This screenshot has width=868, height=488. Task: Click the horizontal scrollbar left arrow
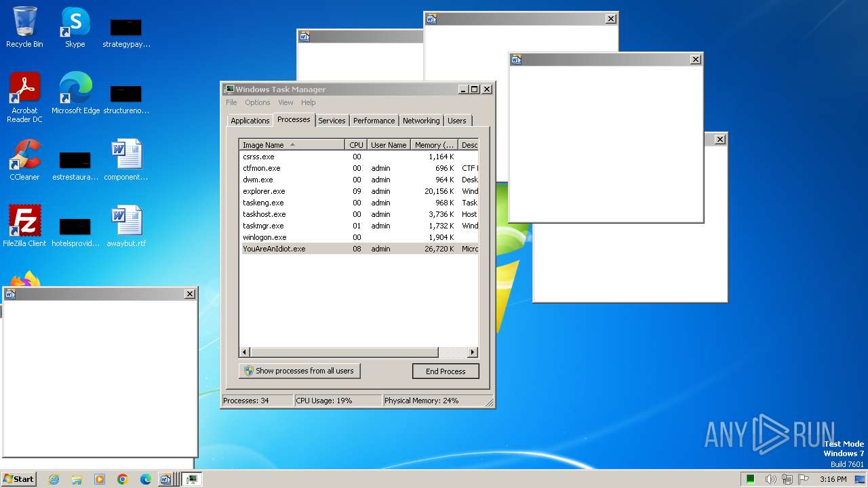tap(245, 352)
